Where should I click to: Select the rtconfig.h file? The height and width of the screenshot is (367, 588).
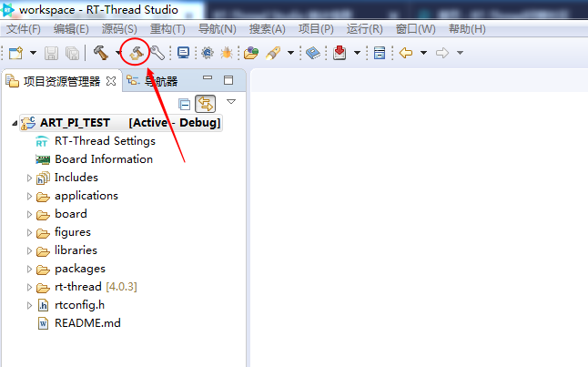pos(79,305)
